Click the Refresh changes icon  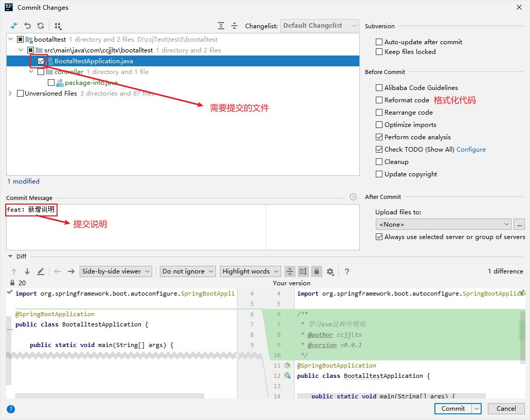pyautogui.click(x=41, y=26)
